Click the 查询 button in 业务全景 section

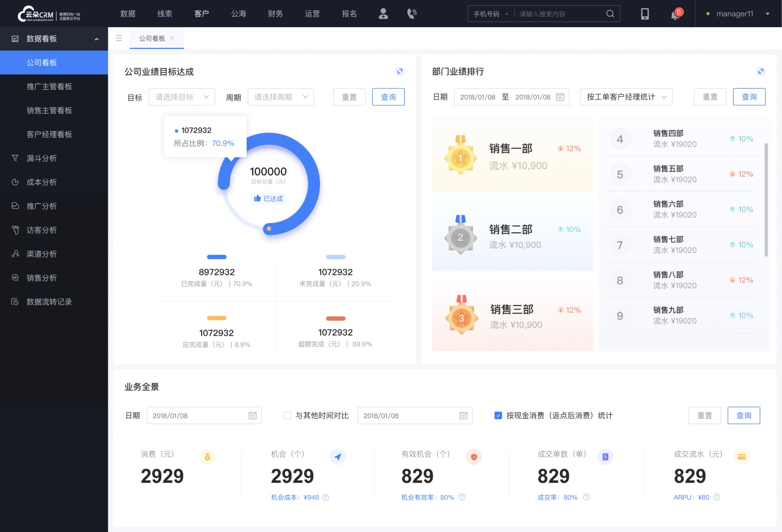point(743,416)
